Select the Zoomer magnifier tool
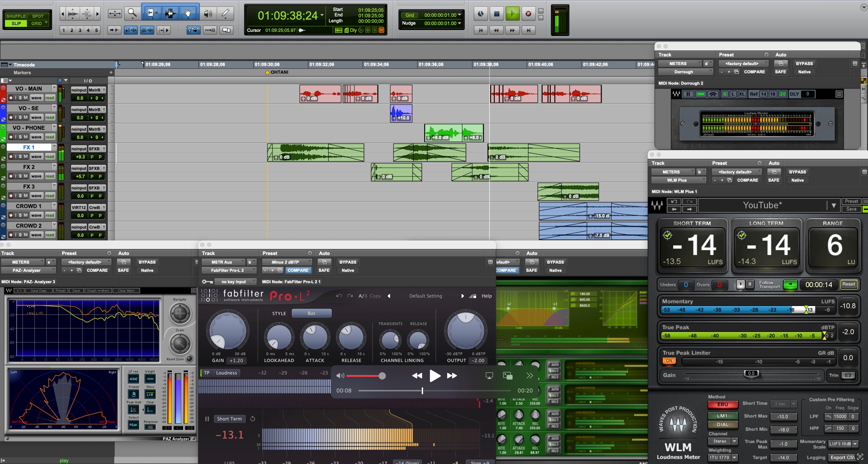The width and height of the screenshot is (868, 464). [132, 13]
